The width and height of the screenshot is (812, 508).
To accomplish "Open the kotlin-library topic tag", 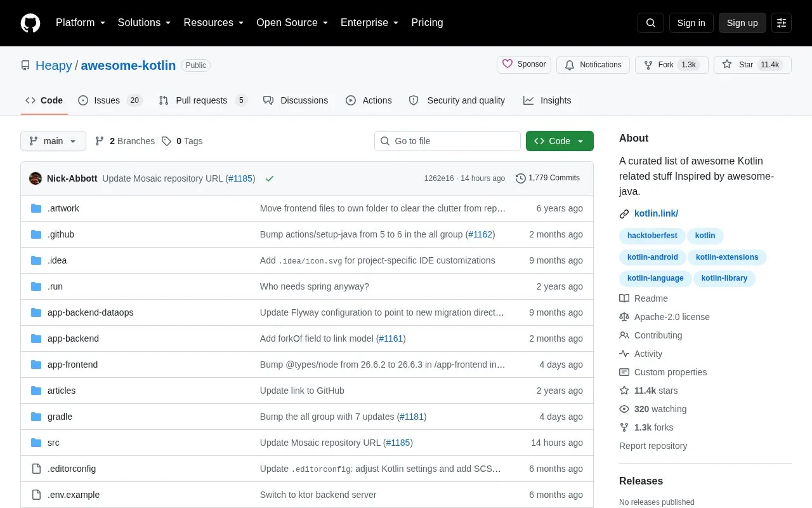I will (724, 278).
